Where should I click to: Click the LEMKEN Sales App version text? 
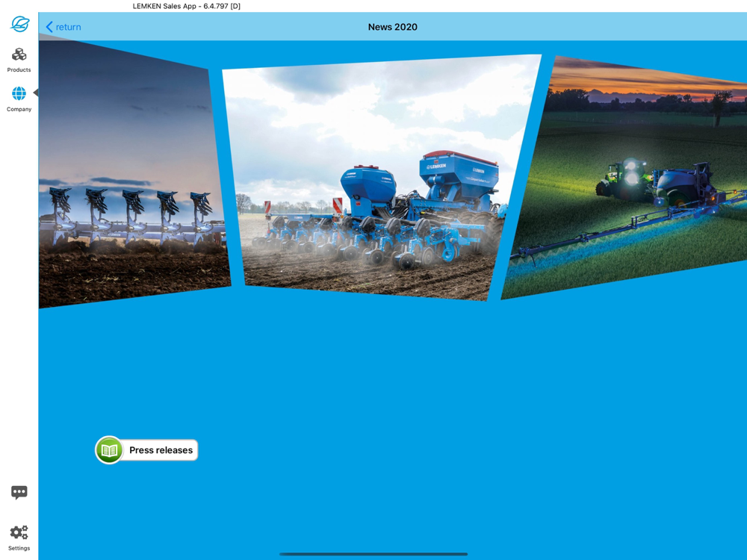point(186,6)
